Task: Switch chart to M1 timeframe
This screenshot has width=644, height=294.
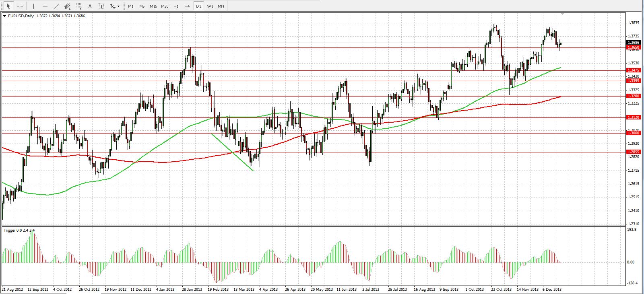Action: coord(131,6)
